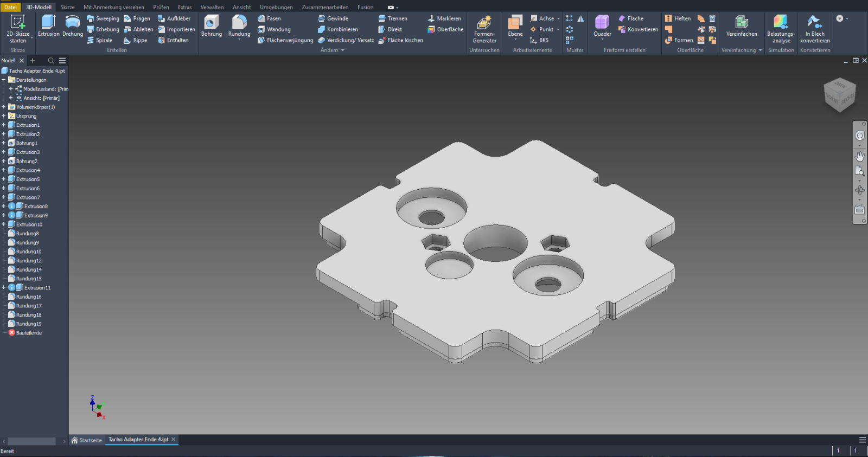The height and width of the screenshot is (457, 868).
Task: Click the model browser search icon
Action: [51, 61]
